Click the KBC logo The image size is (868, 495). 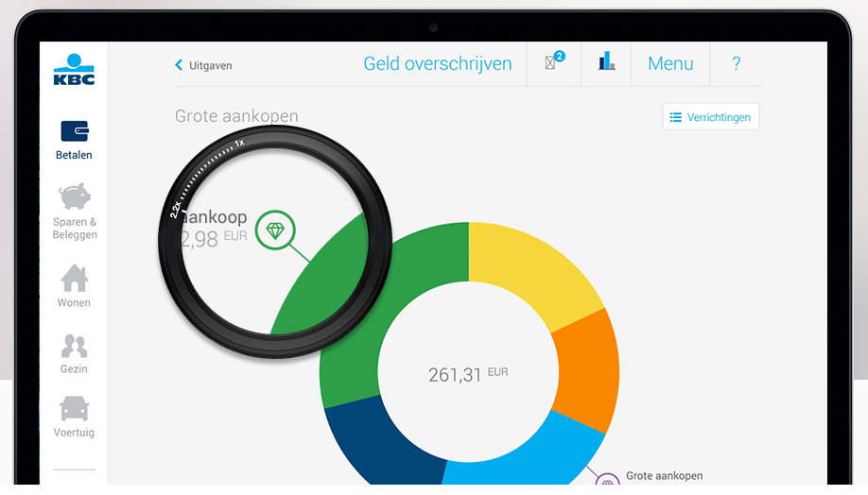74,71
